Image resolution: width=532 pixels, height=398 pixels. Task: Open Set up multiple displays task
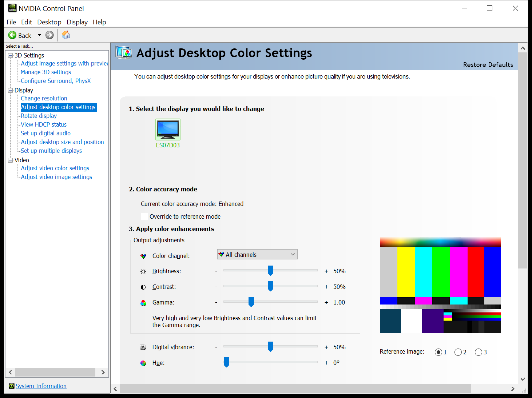click(x=51, y=151)
